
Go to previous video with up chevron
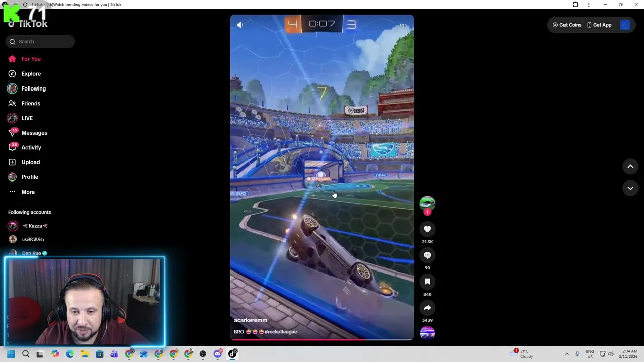(x=630, y=166)
